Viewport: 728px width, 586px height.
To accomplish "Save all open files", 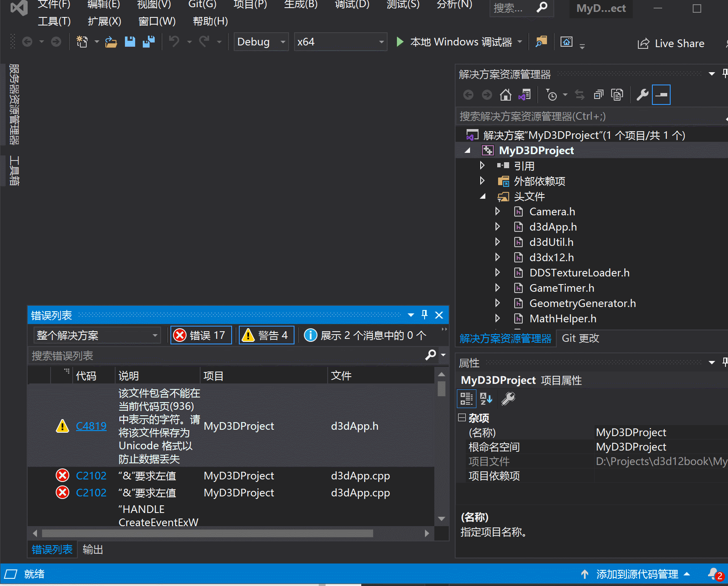I will (x=149, y=41).
